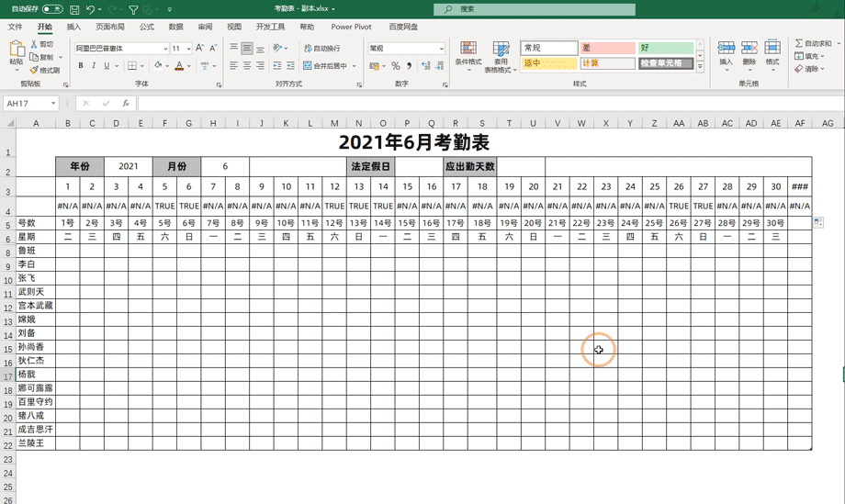Apply the "好" green cell style

666,48
